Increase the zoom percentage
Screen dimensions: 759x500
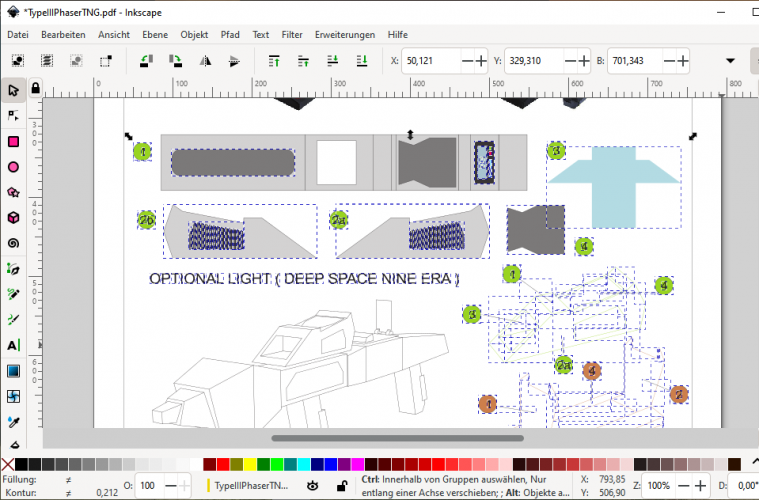[700, 485]
